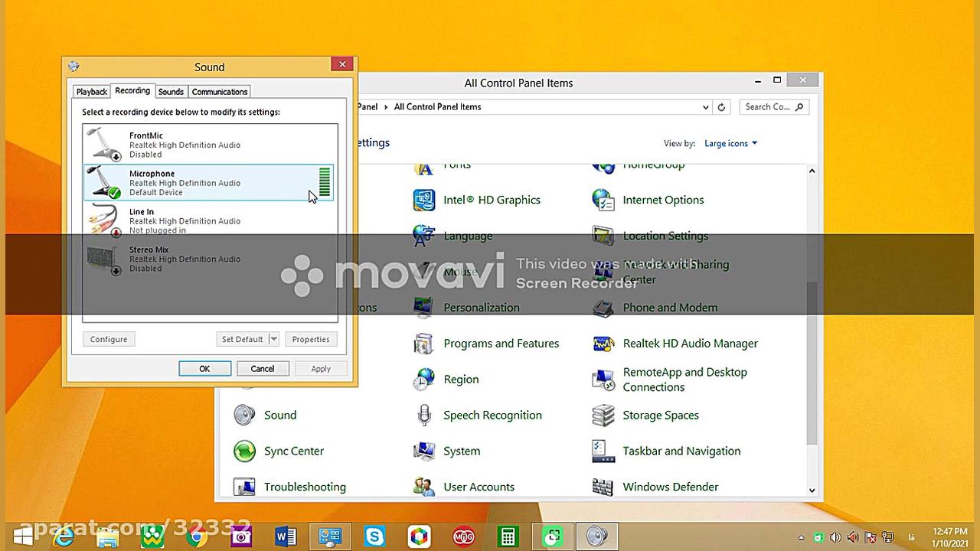Select the Stereo Mix device
Screen dimensions: 980x551
point(210,258)
